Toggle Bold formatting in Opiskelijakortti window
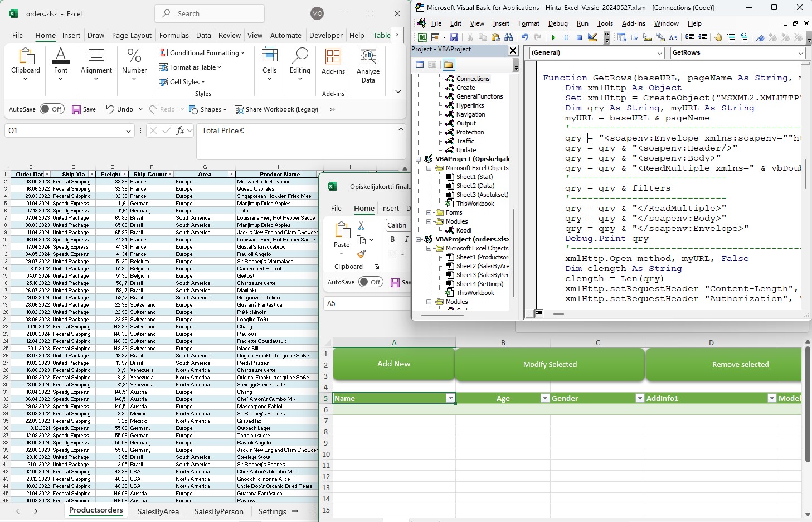Screen dimensions: 812x522 [392, 239]
